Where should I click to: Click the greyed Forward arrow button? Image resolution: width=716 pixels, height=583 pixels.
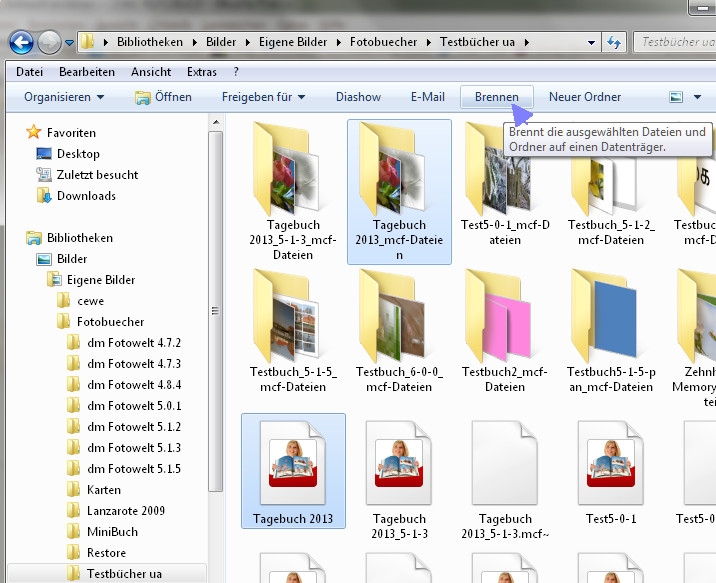[x=49, y=42]
